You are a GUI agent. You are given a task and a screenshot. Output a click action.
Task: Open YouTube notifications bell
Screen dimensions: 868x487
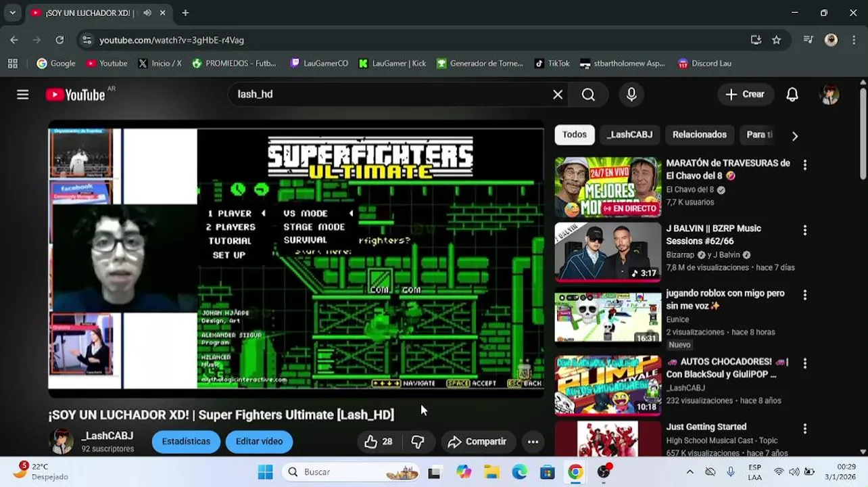pos(792,95)
